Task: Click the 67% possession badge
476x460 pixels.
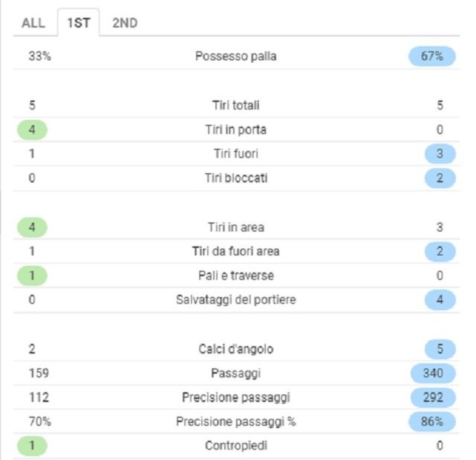Action: (432, 56)
